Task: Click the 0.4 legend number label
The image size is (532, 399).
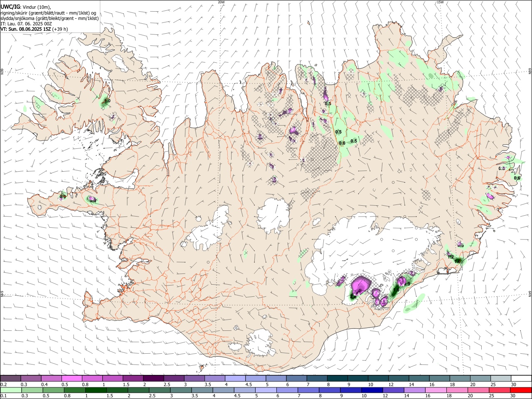Action: pos(44,385)
